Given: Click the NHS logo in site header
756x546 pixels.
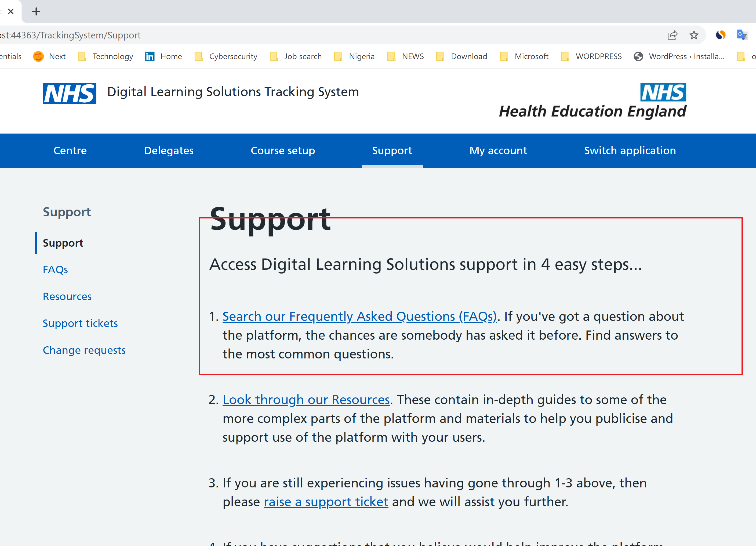Looking at the screenshot, I should [x=69, y=94].
